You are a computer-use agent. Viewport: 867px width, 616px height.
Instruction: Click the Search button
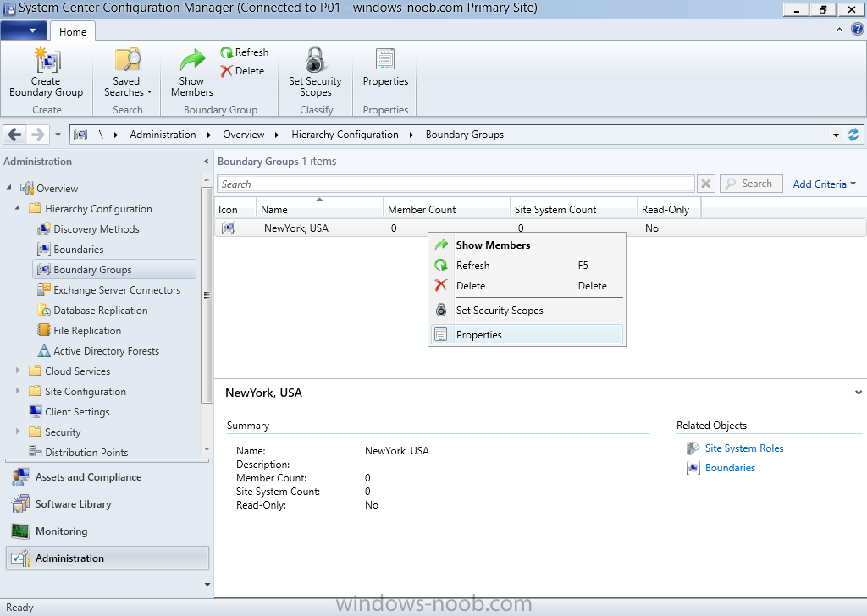click(751, 184)
